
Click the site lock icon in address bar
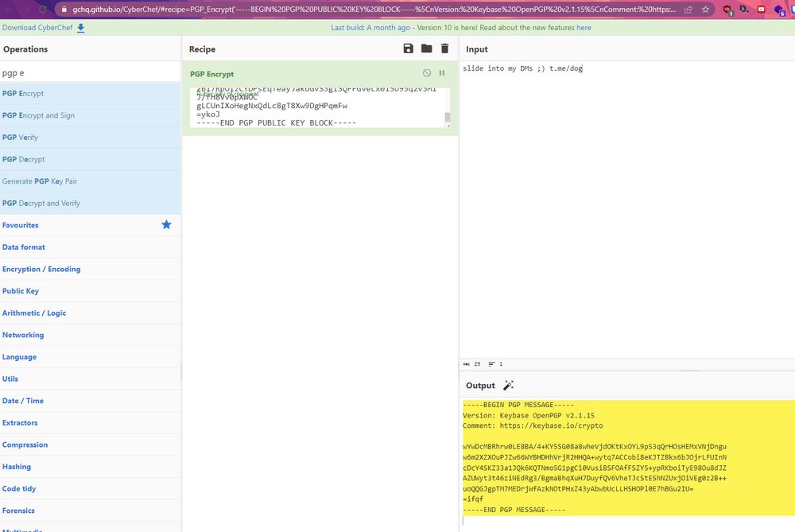[64, 9]
